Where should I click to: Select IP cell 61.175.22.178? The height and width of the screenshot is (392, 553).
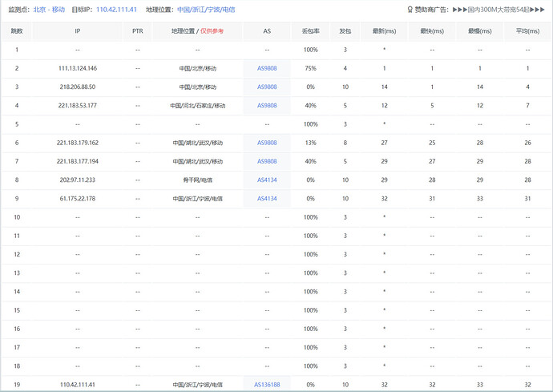click(78, 199)
